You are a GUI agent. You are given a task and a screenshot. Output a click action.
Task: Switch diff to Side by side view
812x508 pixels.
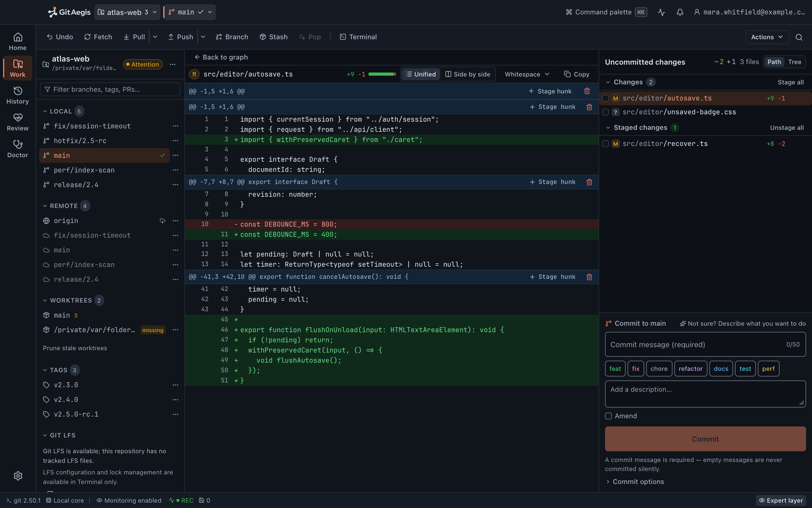point(468,74)
